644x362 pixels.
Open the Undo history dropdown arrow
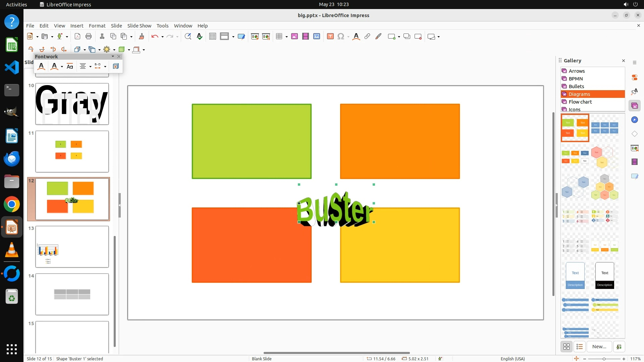[x=162, y=37]
